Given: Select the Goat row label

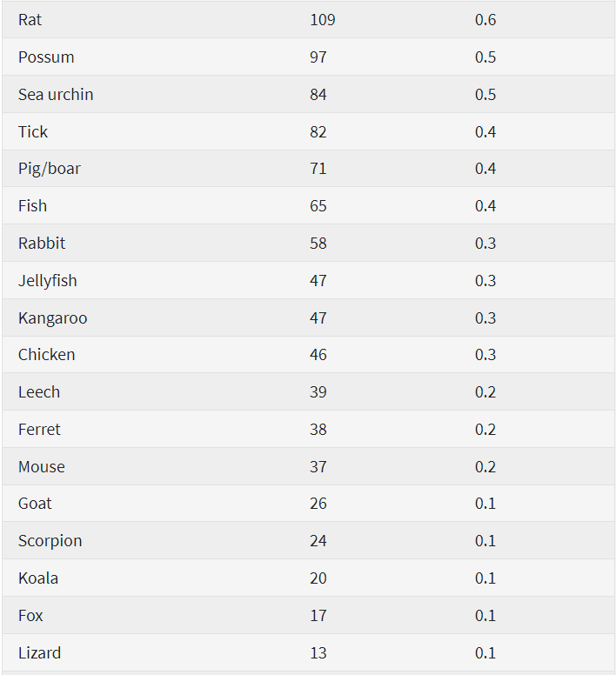Looking at the screenshot, I should [x=35, y=504].
